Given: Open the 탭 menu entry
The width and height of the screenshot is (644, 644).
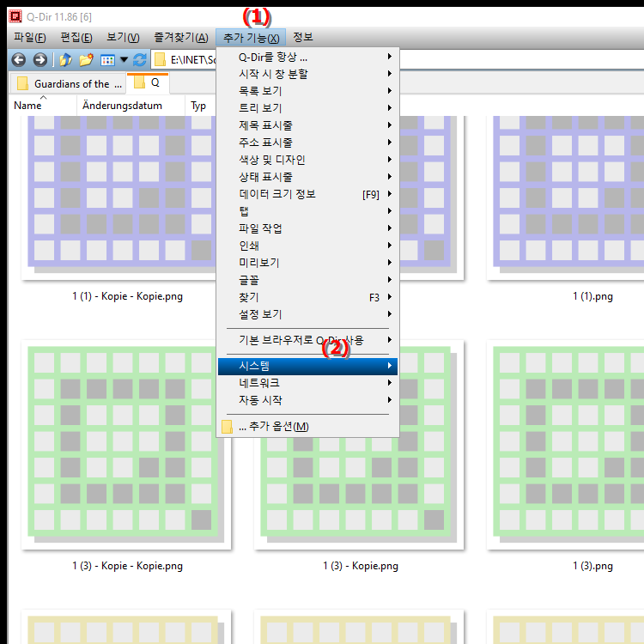Looking at the screenshot, I should click(307, 211).
